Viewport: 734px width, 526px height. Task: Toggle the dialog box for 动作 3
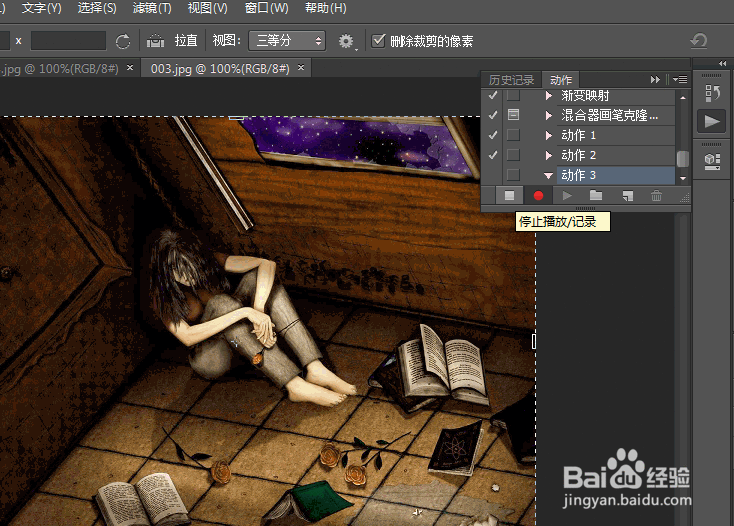[x=514, y=175]
